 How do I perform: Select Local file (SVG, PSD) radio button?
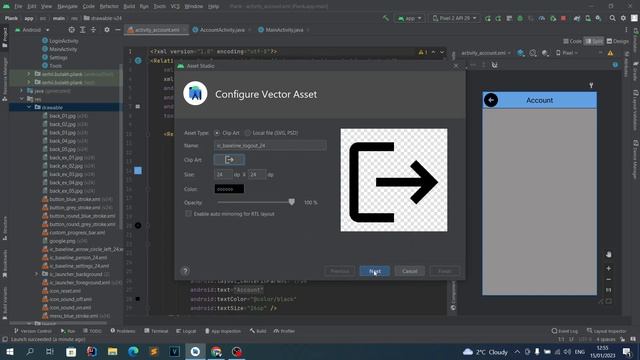pos(248,133)
